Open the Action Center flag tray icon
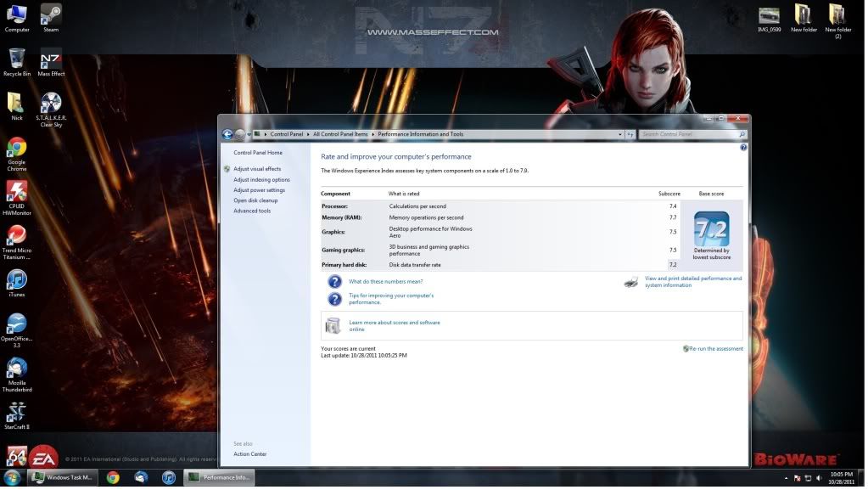The height and width of the screenshot is (501, 868). pos(797,478)
